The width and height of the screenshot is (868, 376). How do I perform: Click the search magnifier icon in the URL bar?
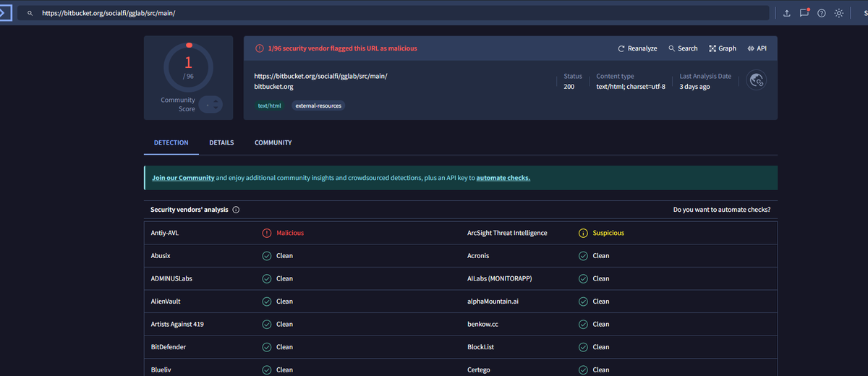(x=30, y=13)
